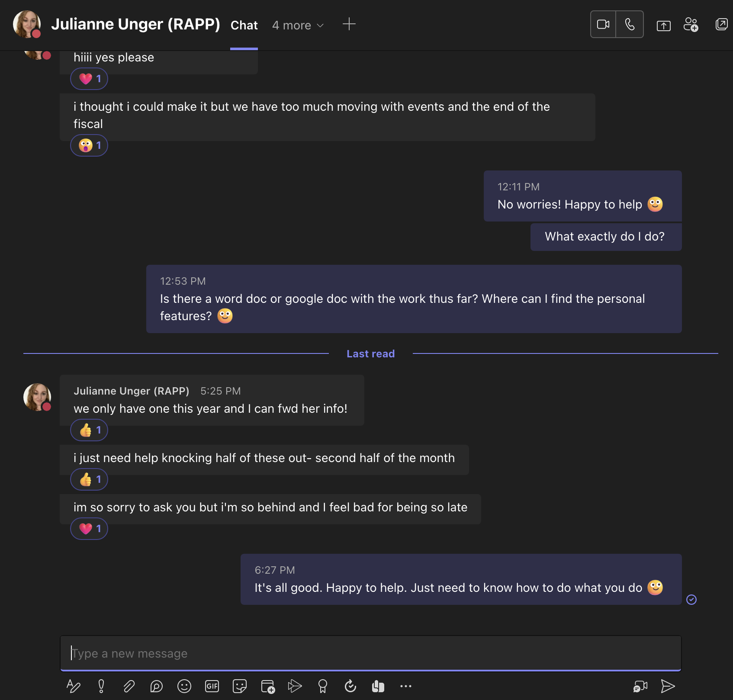The height and width of the screenshot is (700, 733).
Task: Open screen sharing options
Action: click(663, 25)
